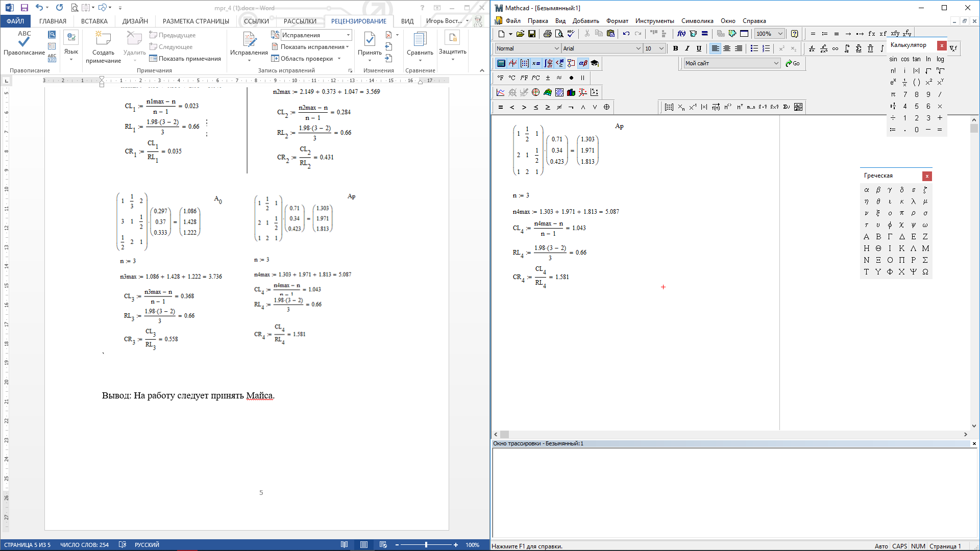Open the Мой сайт dropdown
The height and width of the screenshot is (551, 980).
[x=776, y=63]
